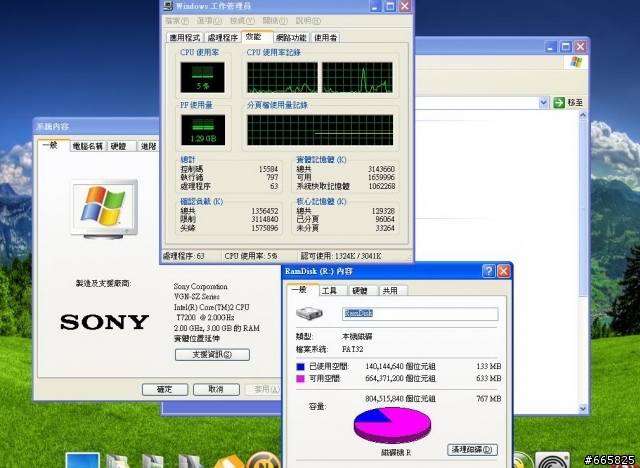This screenshot has height=468, width=640.
Task: Select the 一般 tab in System Properties
Action: tap(51, 145)
